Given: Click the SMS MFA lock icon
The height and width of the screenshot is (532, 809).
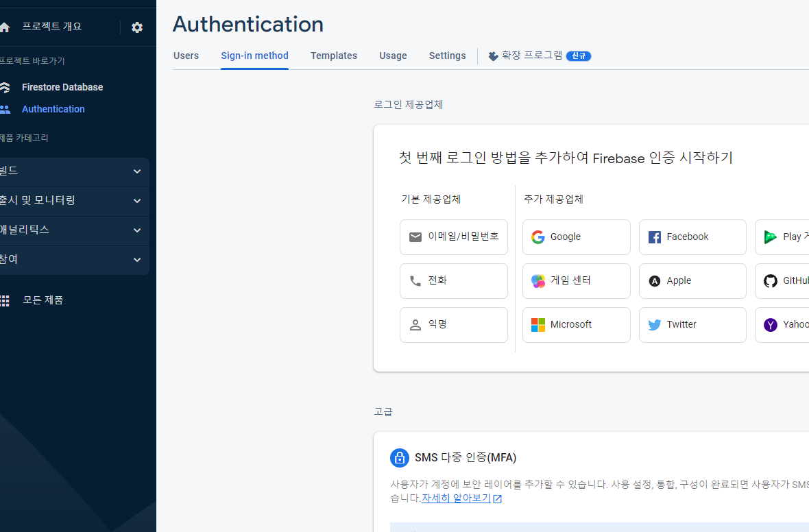Looking at the screenshot, I should click(x=399, y=458).
